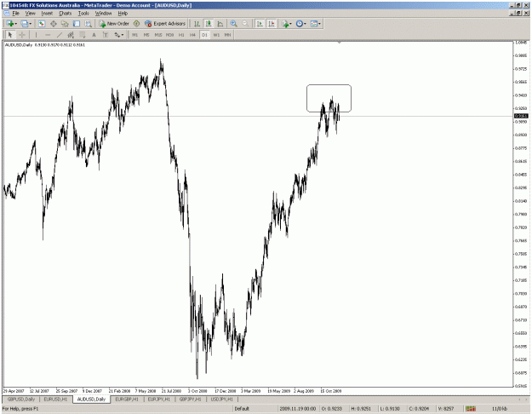Zoom in on the chart
Image resolution: width=532 pixels, height=414 pixels.
click(x=233, y=24)
